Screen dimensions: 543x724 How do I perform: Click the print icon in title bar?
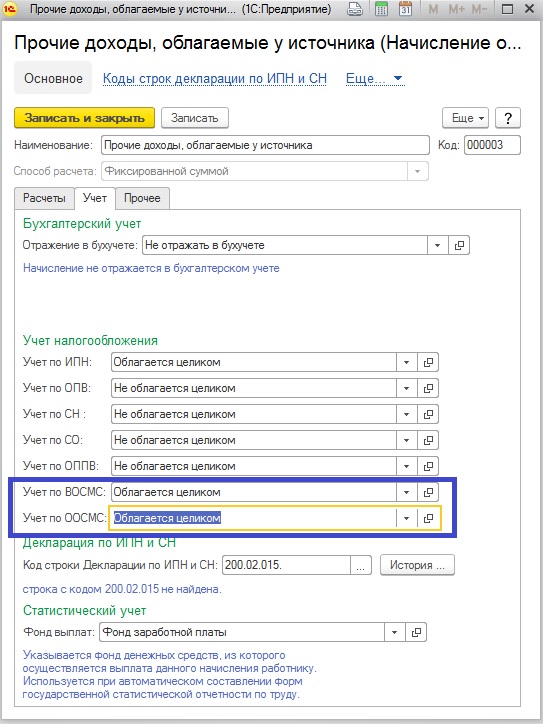(355, 9)
